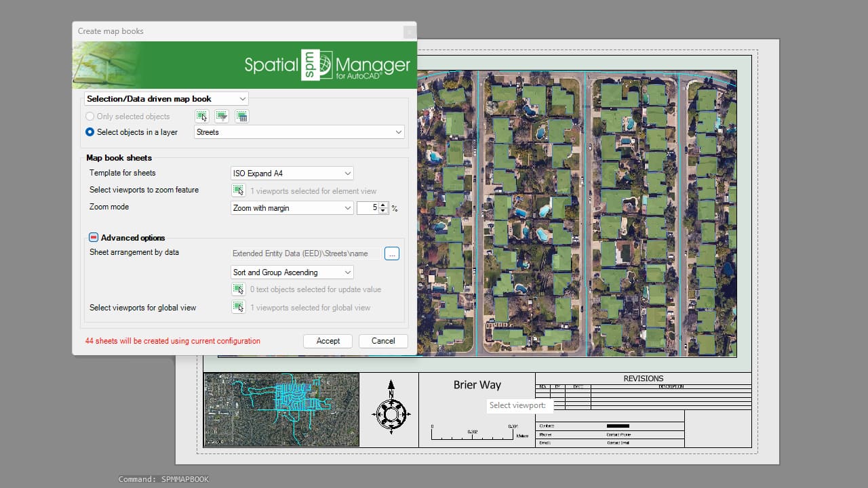Screen dimensions: 868x488
Task: Click the filter selection icon with funnel
Action: 222,117
